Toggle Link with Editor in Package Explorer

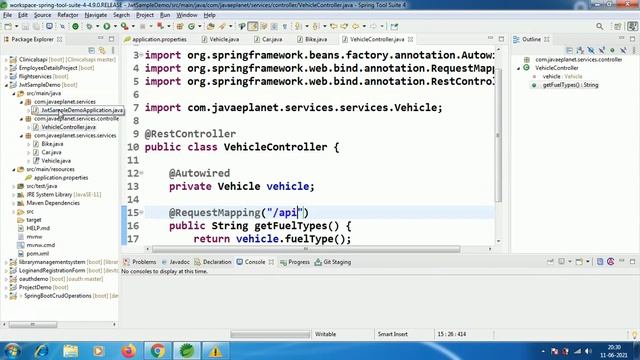click(102, 50)
